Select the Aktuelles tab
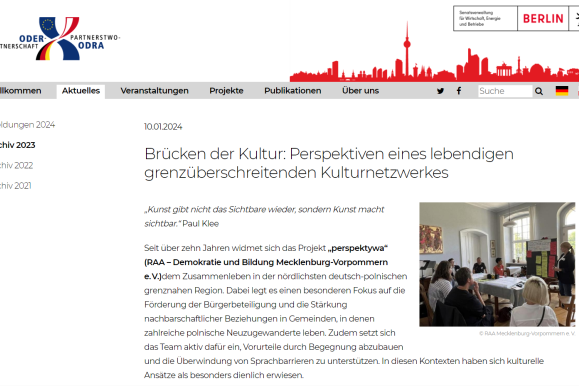 (x=81, y=91)
